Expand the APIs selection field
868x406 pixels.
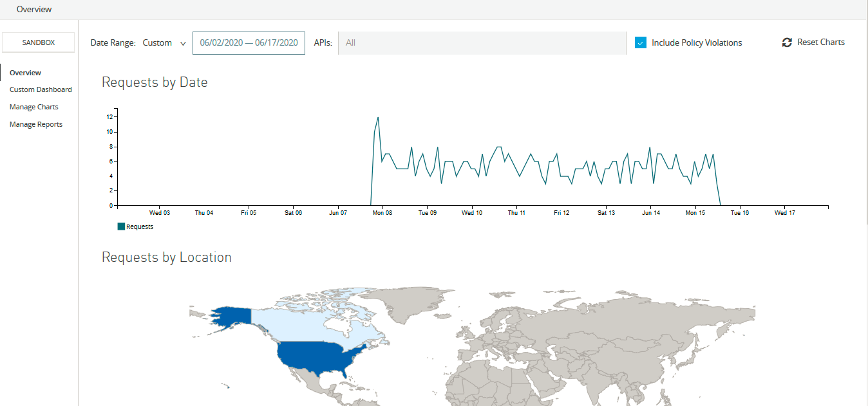point(482,42)
